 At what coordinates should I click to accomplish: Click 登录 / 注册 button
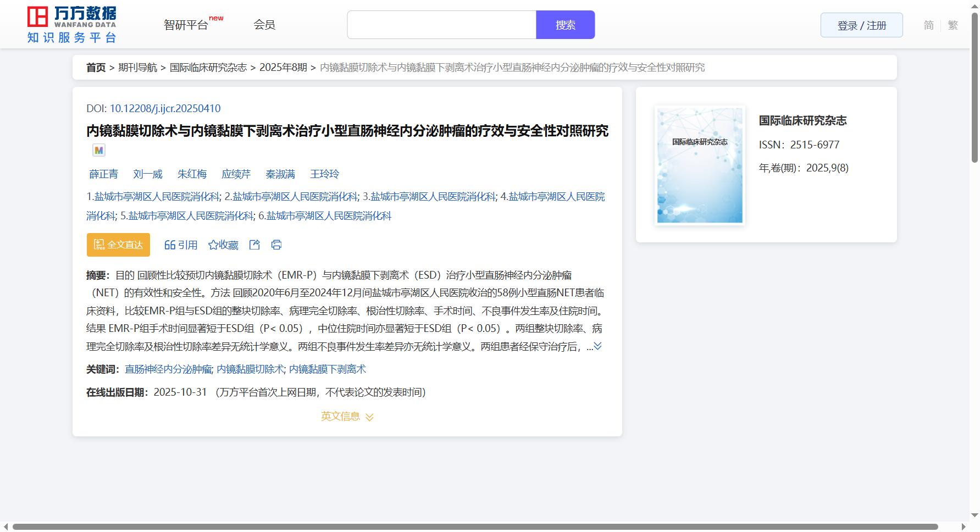[x=861, y=25]
